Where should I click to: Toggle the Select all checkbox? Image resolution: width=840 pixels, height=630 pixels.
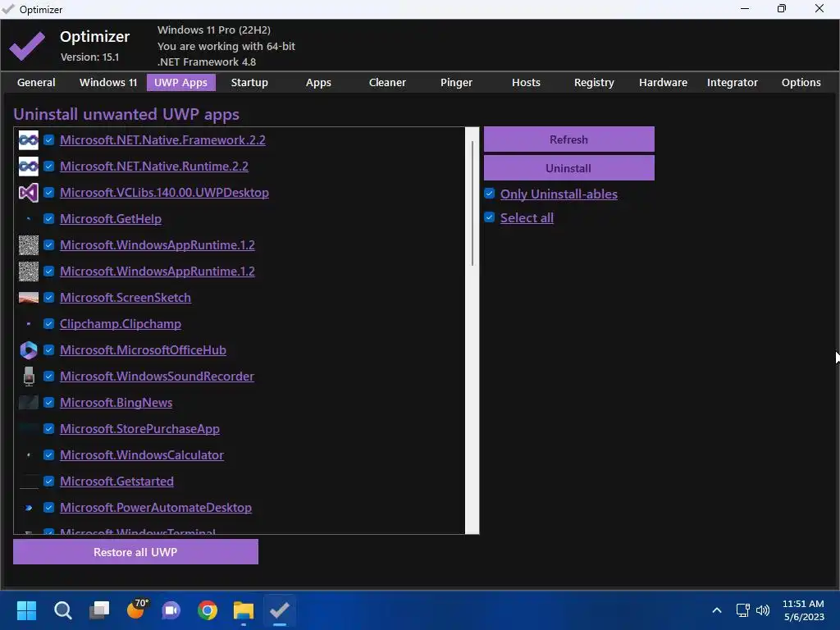489,217
